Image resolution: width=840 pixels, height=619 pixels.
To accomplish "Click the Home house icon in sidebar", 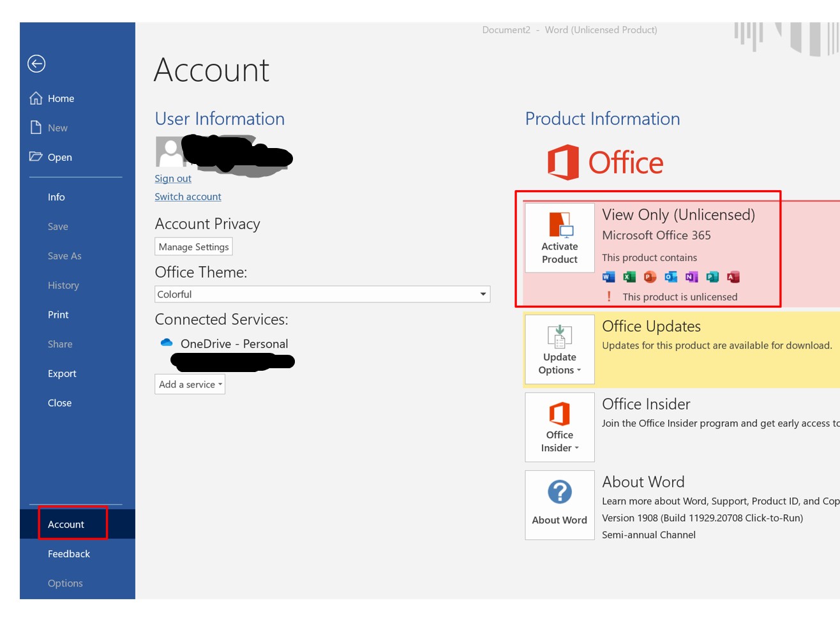I will pos(36,98).
